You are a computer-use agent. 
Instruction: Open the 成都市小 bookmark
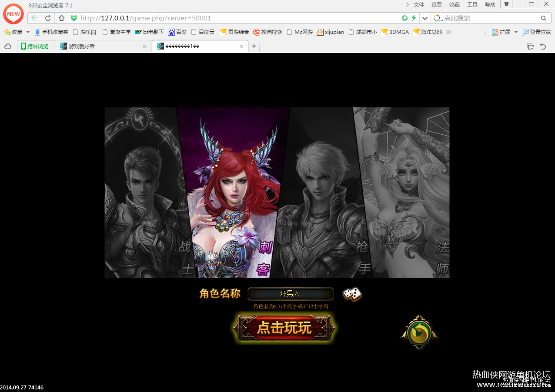tap(363, 32)
